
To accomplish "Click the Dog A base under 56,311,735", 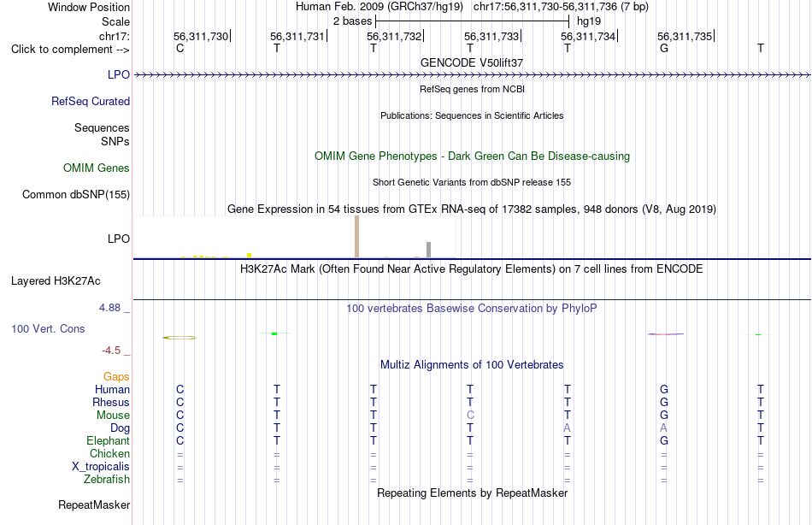I will click(x=664, y=428).
